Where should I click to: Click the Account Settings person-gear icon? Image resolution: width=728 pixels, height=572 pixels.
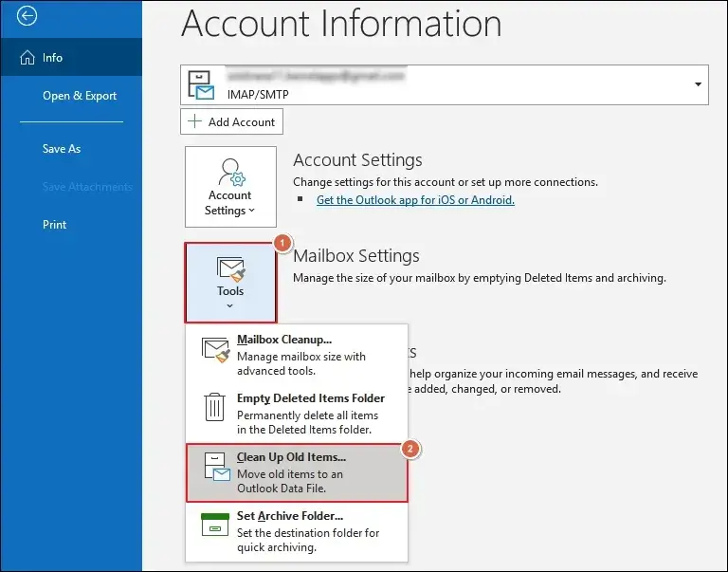point(231,172)
